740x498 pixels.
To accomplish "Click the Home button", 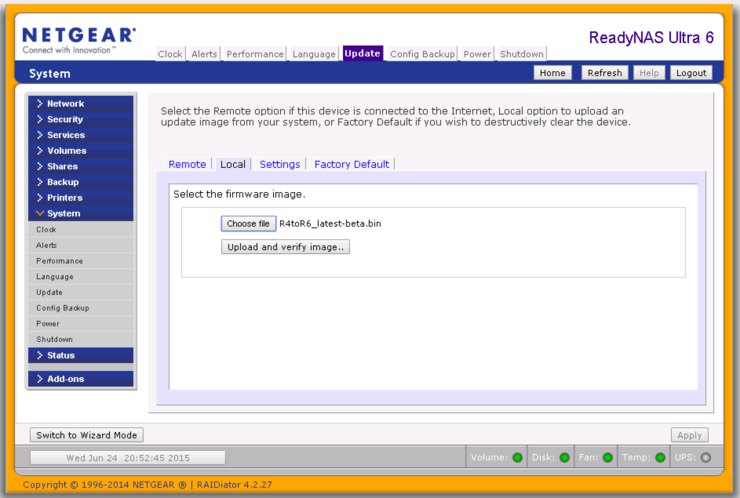I will 553,73.
